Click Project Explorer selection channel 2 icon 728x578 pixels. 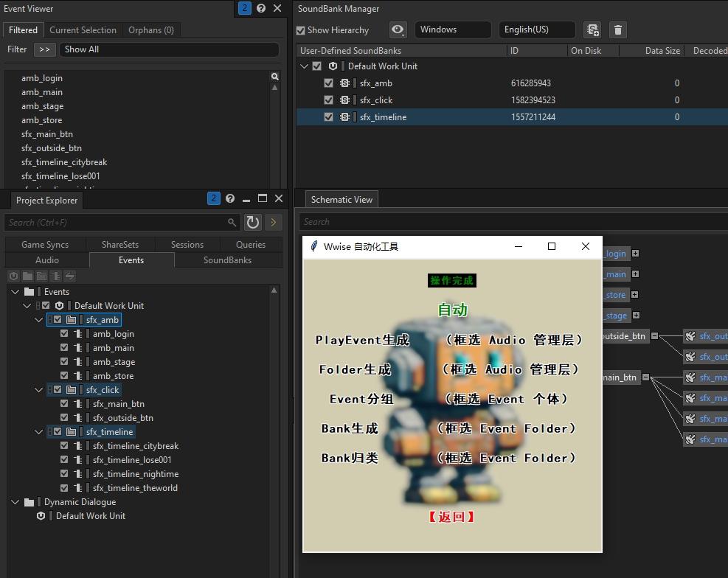point(214,198)
